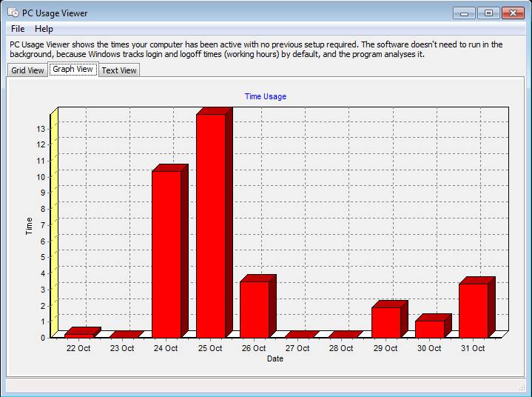The width and height of the screenshot is (532, 397).
Task: Select the Graph View tab
Action: (73, 70)
